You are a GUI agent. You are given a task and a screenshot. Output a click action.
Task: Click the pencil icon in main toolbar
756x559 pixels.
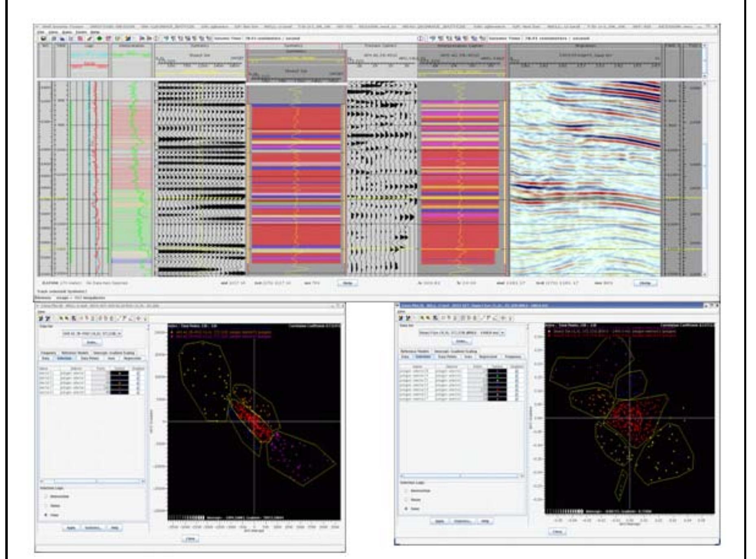pos(90,39)
